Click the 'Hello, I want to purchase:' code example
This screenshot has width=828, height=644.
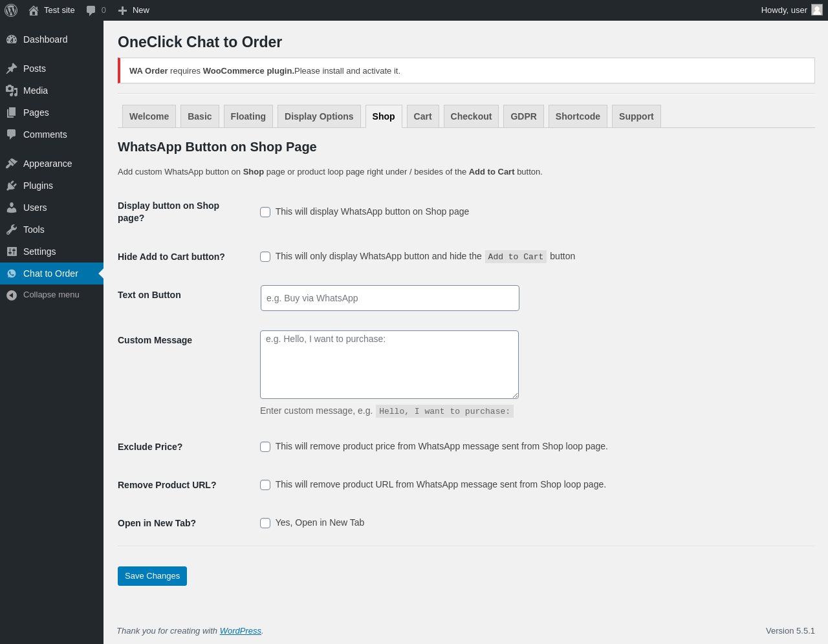tap(444, 411)
